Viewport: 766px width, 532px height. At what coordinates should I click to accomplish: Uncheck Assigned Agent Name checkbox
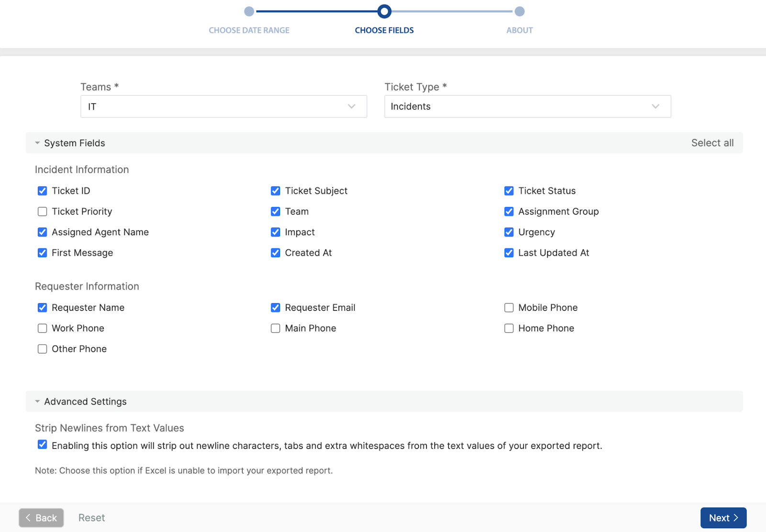[x=42, y=232]
